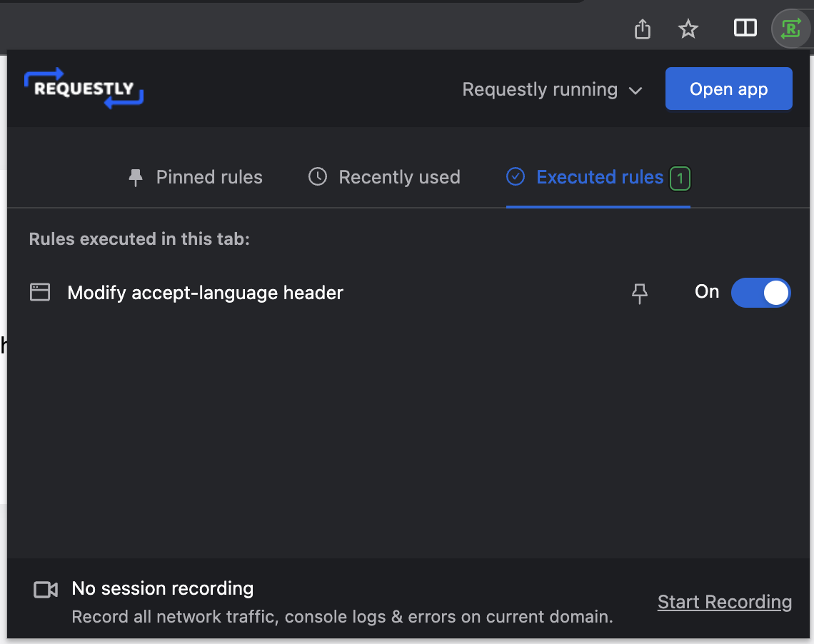Pin the Modify accept-language header rule

(640, 293)
